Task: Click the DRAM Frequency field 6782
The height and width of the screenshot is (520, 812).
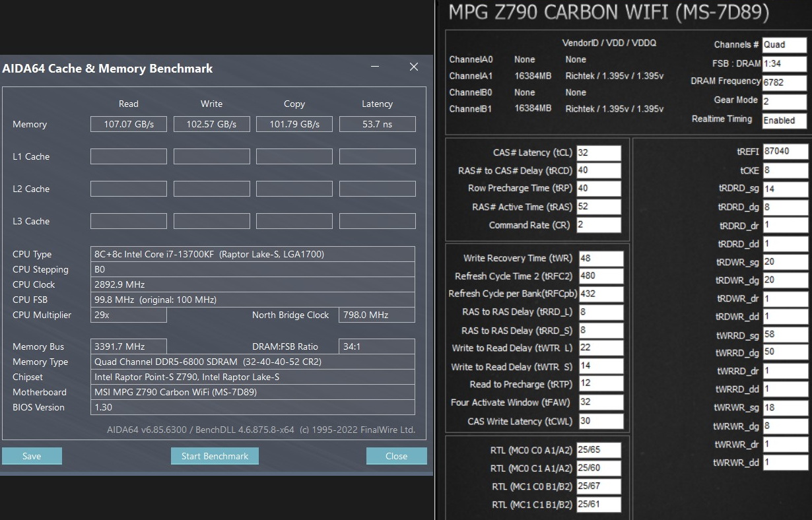Action: pyautogui.click(x=784, y=83)
